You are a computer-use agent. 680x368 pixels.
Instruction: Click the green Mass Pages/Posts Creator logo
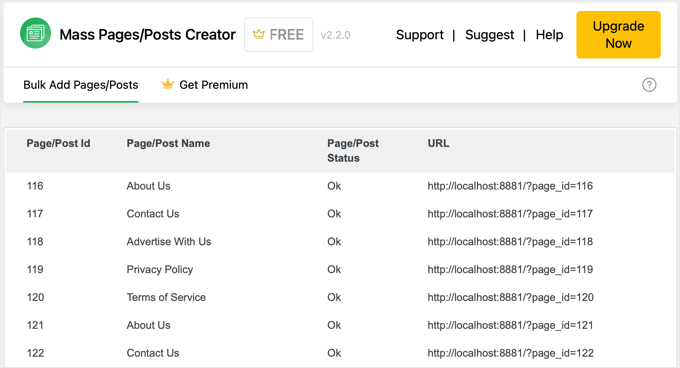36,33
